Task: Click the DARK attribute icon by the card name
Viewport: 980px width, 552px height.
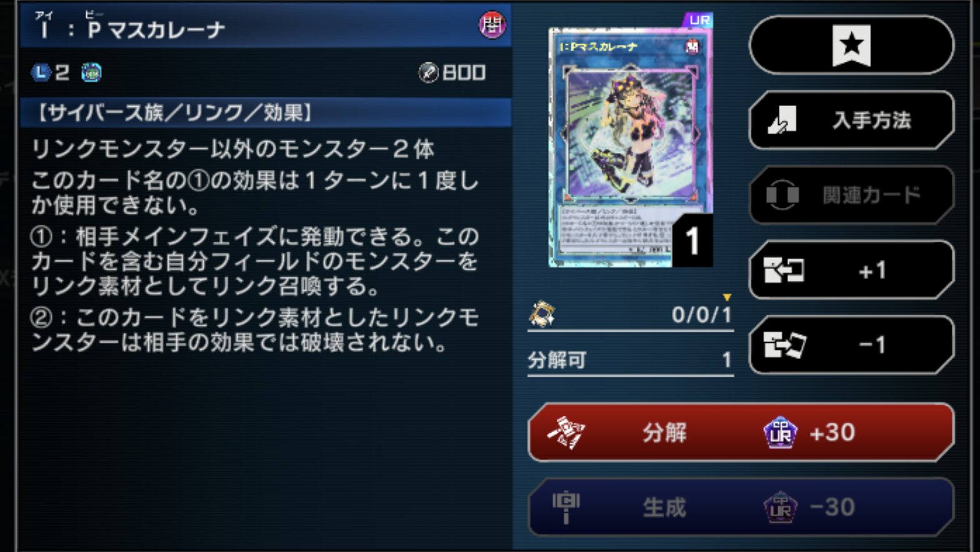Action: [492, 25]
